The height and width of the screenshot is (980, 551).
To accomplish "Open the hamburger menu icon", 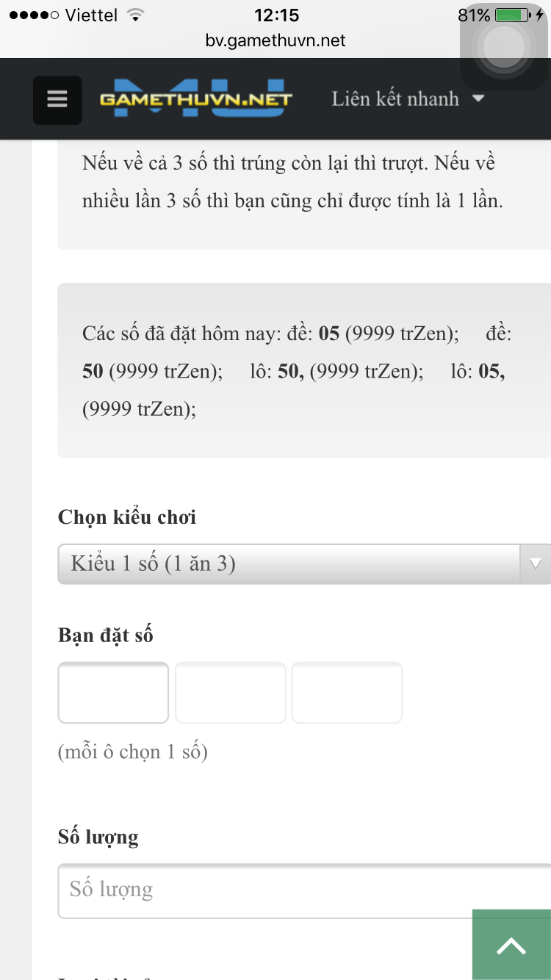I will 57,99.
